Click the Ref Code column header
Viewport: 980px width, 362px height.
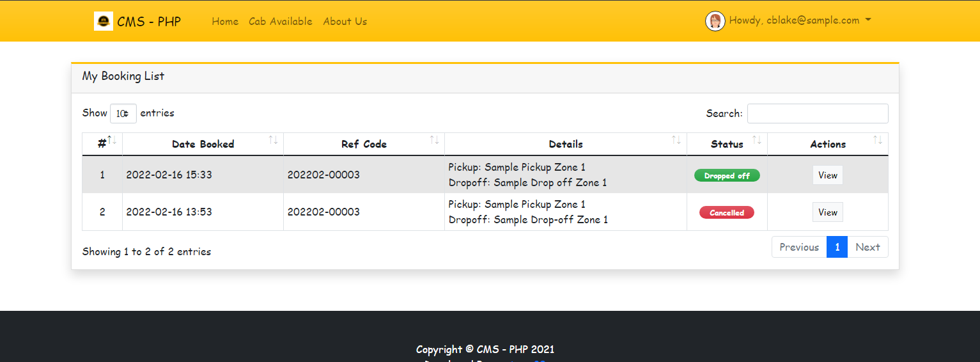364,144
